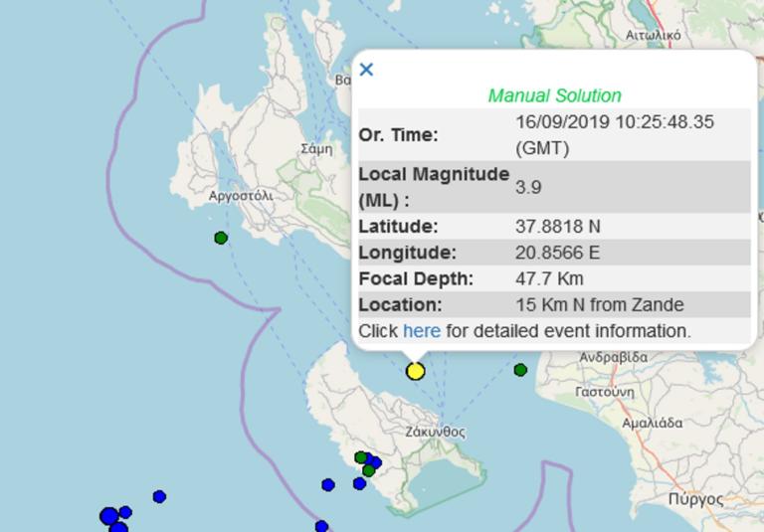Viewport: 764px width, 532px height.
Task: Click the 'Manual Solution' heading in popup
Action: (x=554, y=95)
